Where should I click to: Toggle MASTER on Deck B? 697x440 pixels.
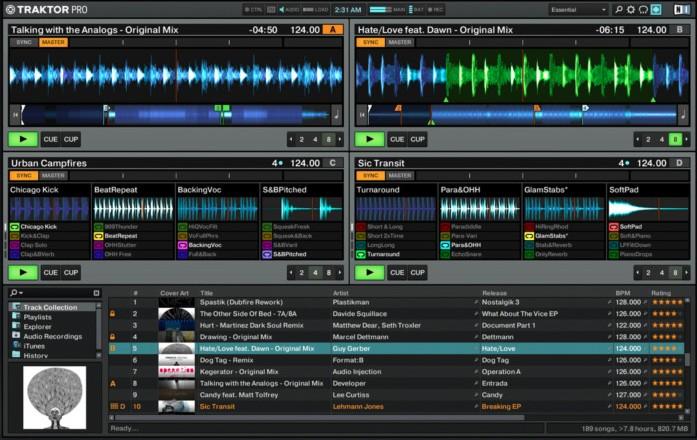(400, 42)
